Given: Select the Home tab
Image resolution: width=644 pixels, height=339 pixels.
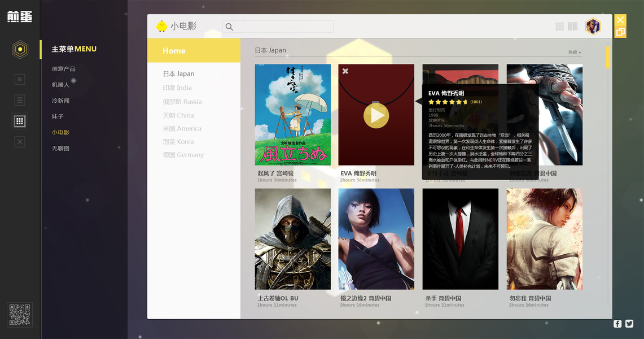Looking at the screenshot, I should tap(194, 50).
